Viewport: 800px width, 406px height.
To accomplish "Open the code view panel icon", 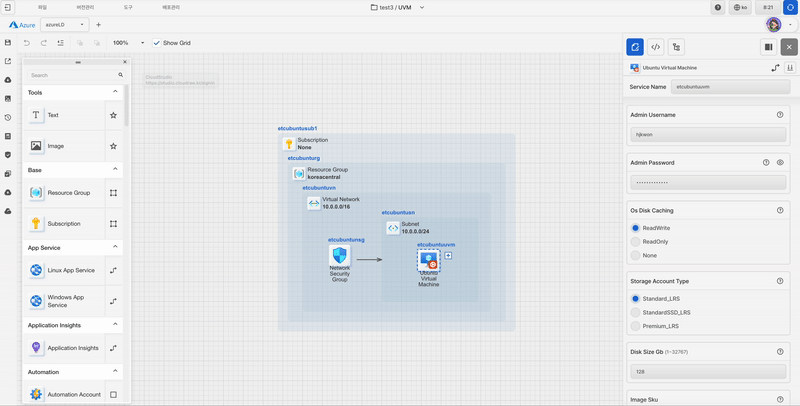I will [x=656, y=47].
